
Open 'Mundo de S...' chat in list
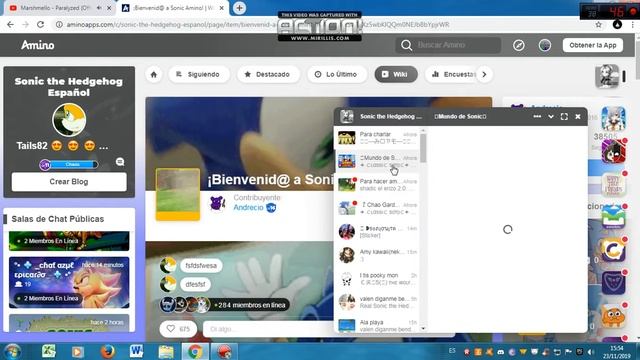tap(376, 161)
